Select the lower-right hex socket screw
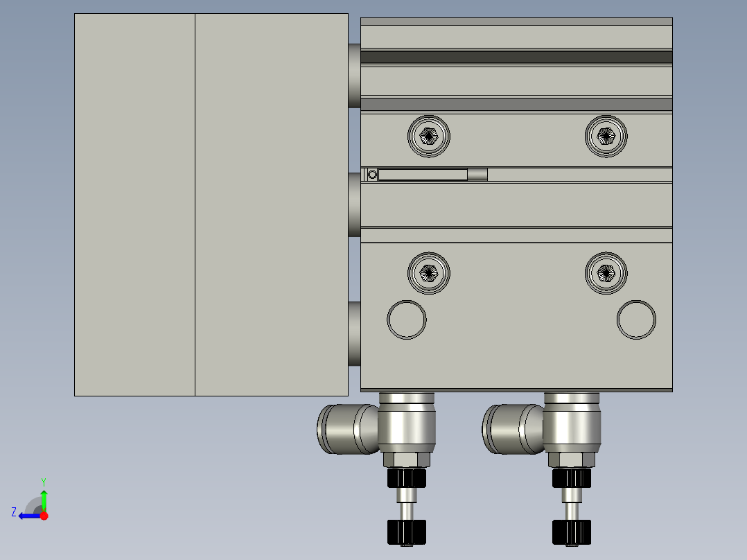This screenshot has height=560, width=747. 606,273
